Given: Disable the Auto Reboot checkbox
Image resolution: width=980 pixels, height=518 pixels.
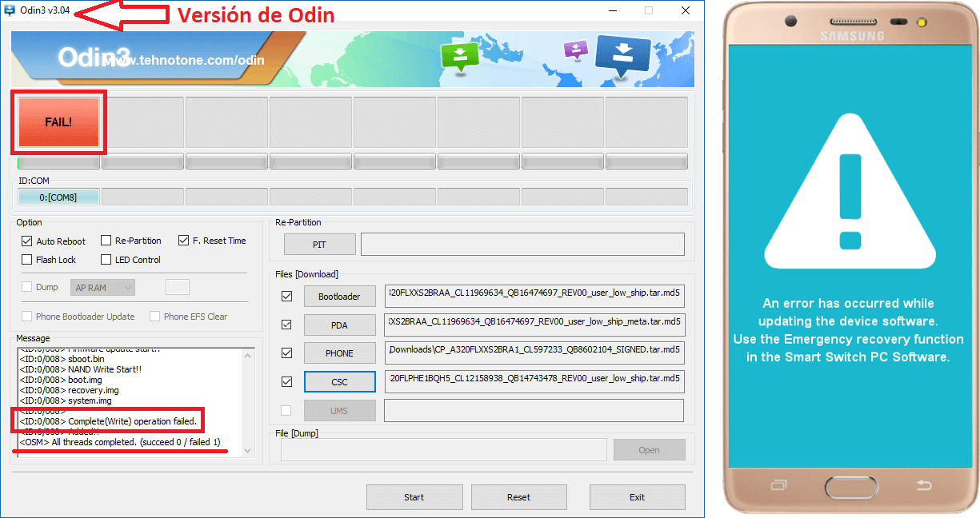Looking at the screenshot, I should pyautogui.click(x=26, y=241).
